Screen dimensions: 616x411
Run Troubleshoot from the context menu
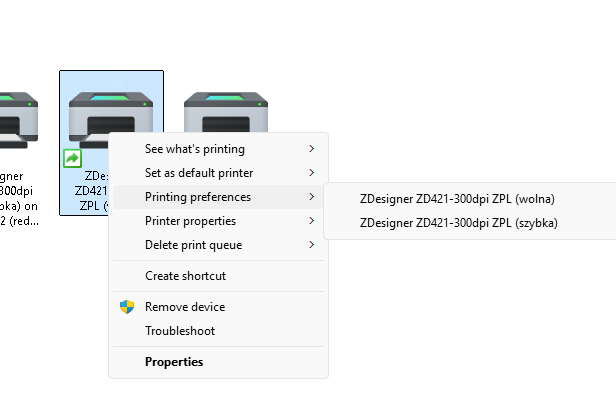pos(180,331)
